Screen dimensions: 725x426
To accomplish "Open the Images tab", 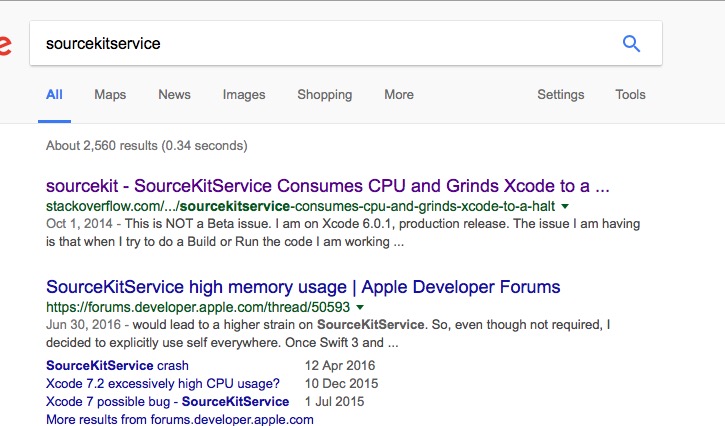I will 244,95.
